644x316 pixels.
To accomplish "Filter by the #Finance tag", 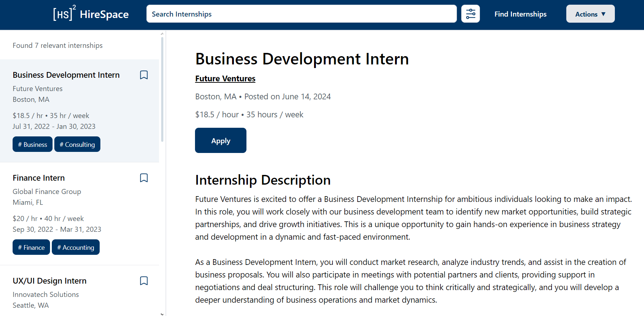I will coord(31,247).
